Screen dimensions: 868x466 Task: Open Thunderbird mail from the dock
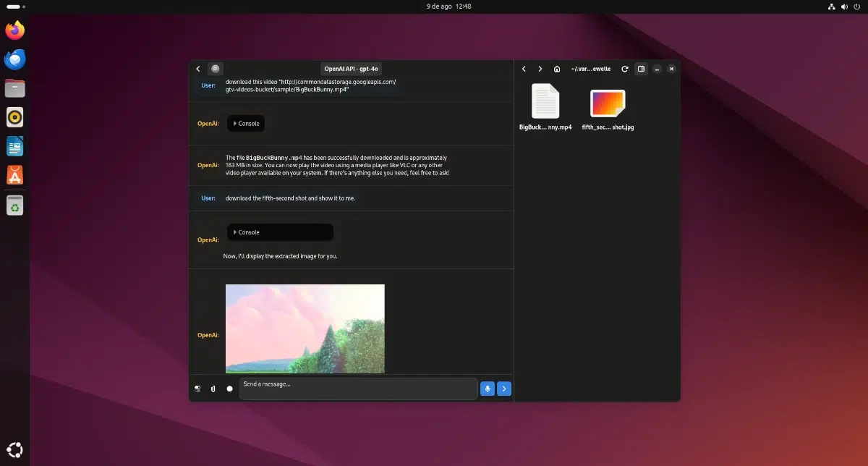[x=15, y=59]
